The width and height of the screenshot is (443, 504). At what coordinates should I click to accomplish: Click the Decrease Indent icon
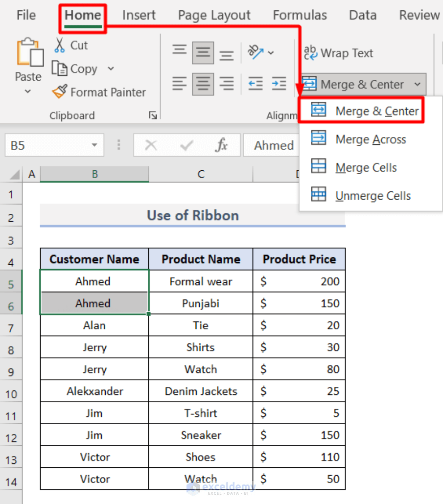(255, 84)
